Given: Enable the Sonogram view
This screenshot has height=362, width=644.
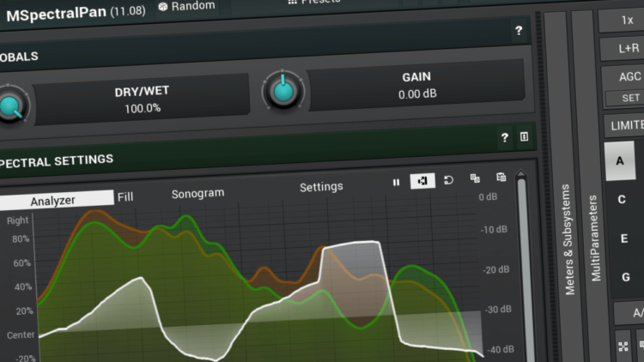Looking at the screenshot, I should [198, 193].
